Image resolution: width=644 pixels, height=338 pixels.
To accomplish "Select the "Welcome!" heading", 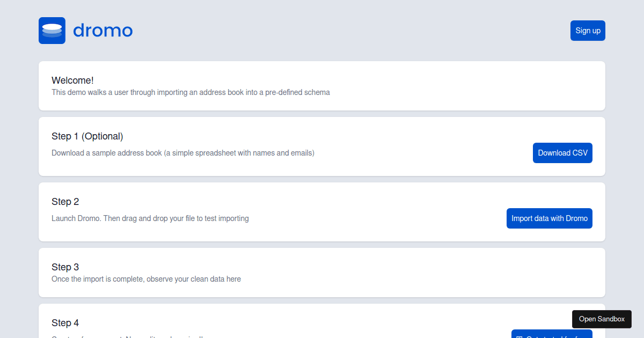I will click(72, 80).
